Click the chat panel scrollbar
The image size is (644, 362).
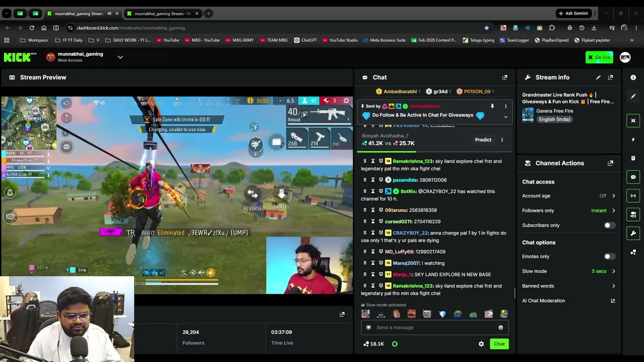pos(514,293)
